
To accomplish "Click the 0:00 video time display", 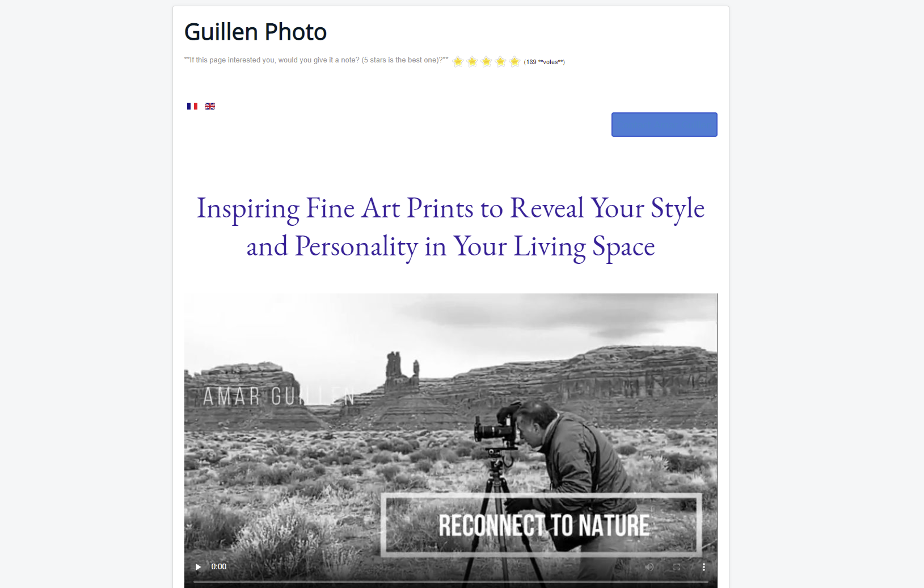I will point(219,566).
